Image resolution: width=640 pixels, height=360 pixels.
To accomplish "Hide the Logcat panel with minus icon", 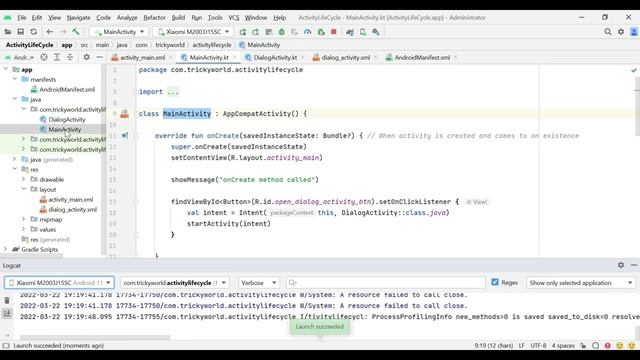I will pyautogui.click(x=633, y=265).
